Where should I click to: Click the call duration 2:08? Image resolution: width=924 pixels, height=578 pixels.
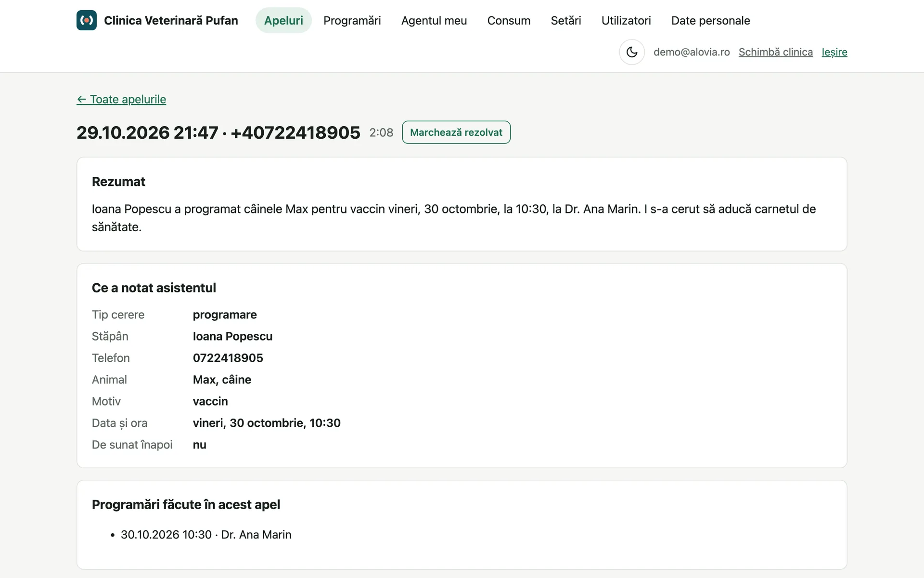coord(381,132)
